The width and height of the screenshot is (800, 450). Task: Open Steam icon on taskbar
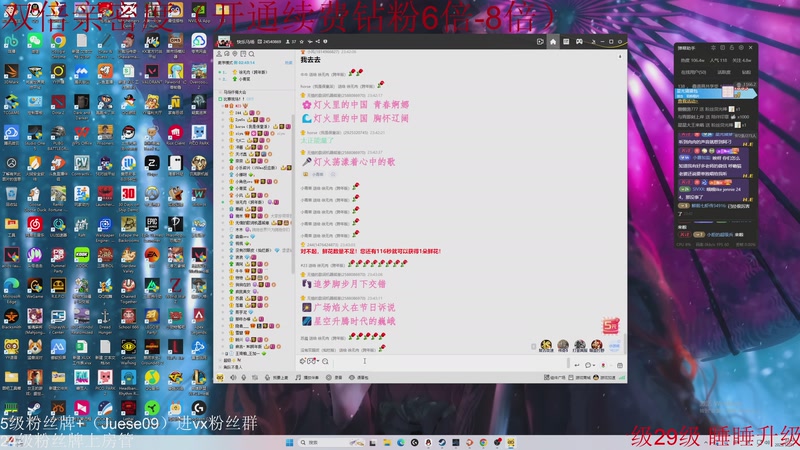point(442,442)
